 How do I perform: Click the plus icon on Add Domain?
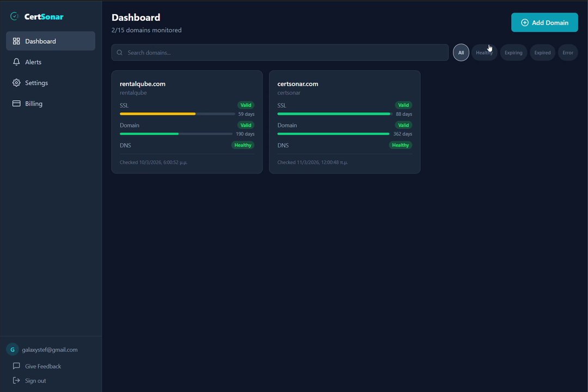click(x=525, y=22)
